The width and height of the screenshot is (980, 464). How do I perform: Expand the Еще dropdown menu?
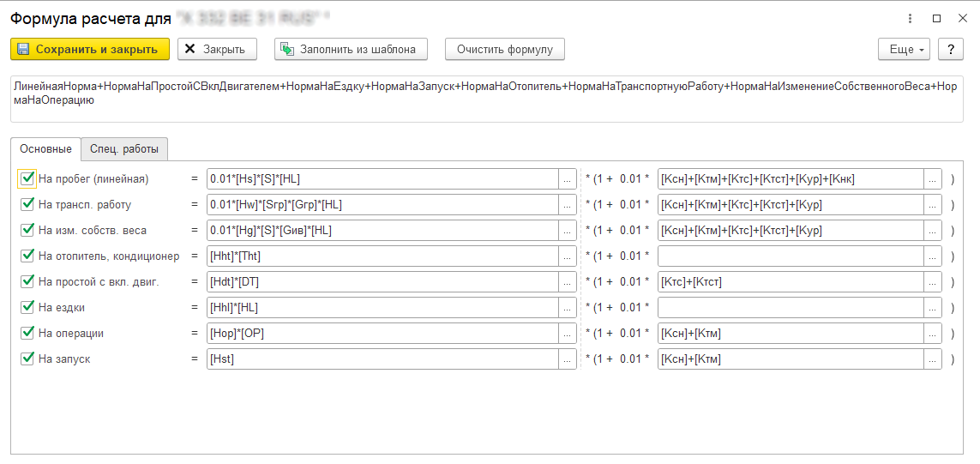pos(904,50)
